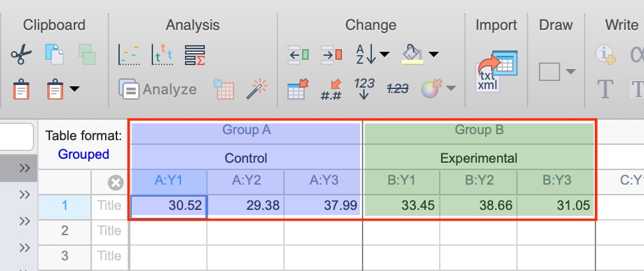Image resolution: width=644 pixels, height=271 pixels.
Task: Click the Grouped table format link
Action: pyautogui.click(x=83, y=154)
